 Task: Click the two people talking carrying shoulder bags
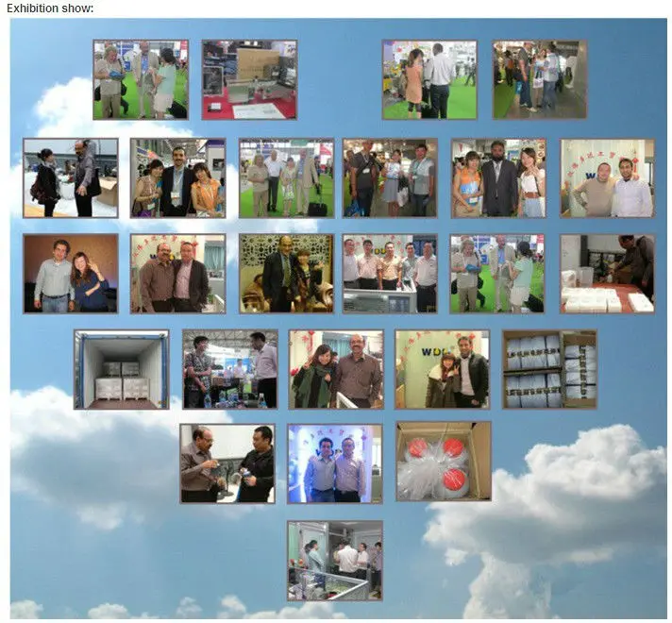pyautogui.click(x=71, y=178)
